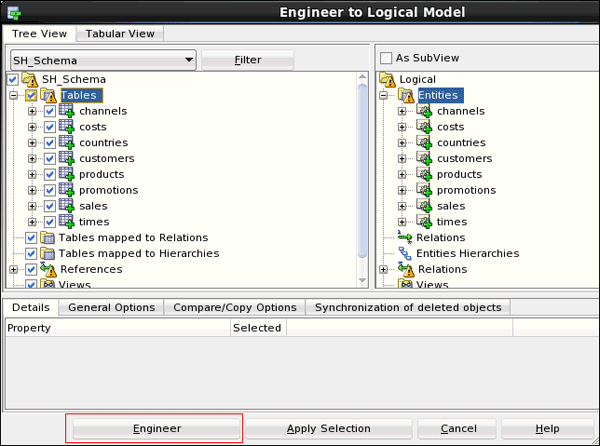Open the General Options tab
The image size is (600, 446).
point(111,308)
